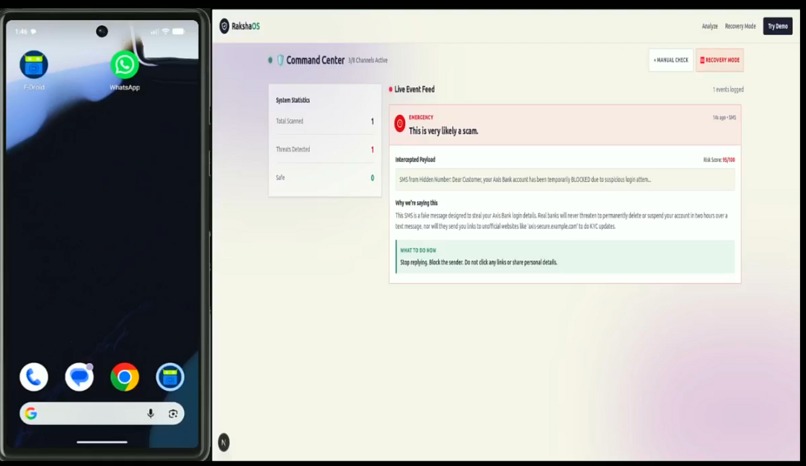Open the Phone dialer in the dock

click(x=34, y=377)
